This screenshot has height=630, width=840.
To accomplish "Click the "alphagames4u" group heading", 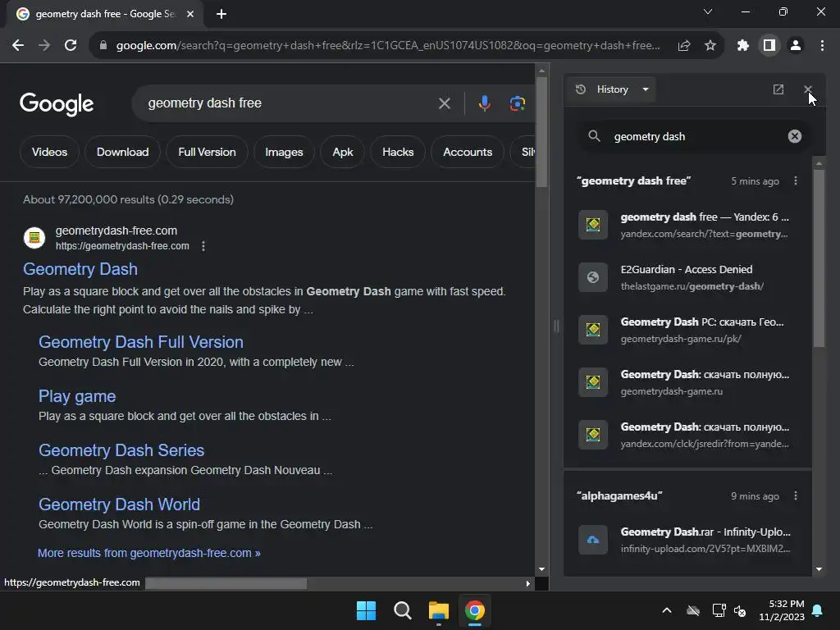I will [x=619, y=496].
